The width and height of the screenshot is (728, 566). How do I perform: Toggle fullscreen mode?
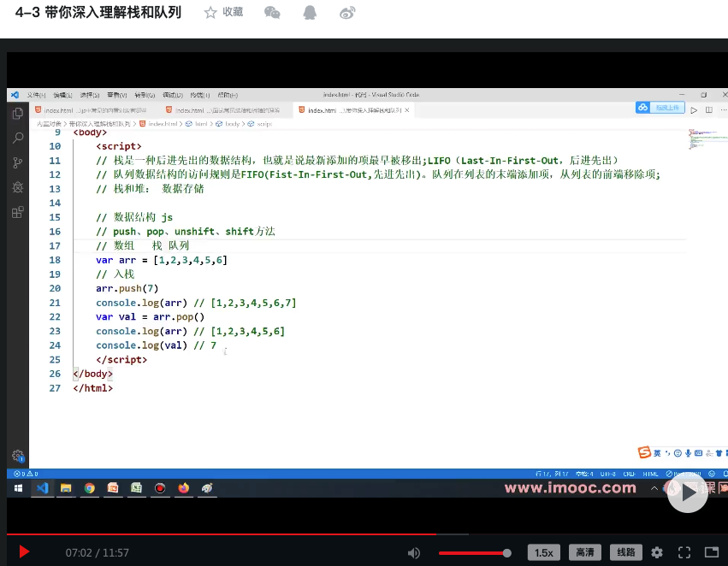pos(684,552)
